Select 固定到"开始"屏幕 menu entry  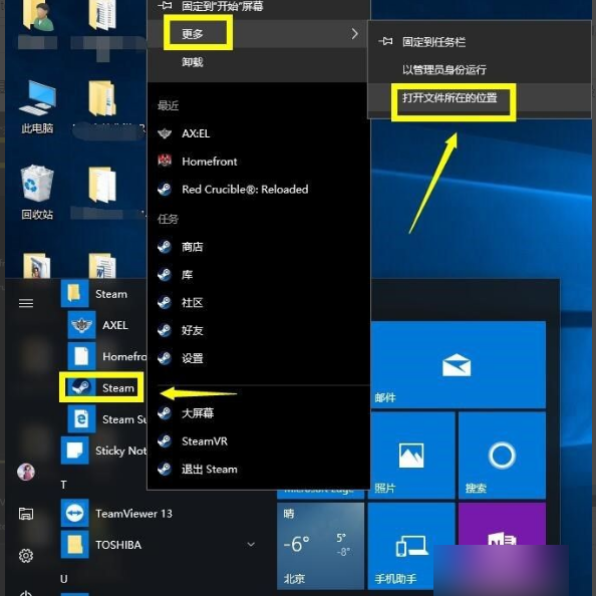[258, 6]
